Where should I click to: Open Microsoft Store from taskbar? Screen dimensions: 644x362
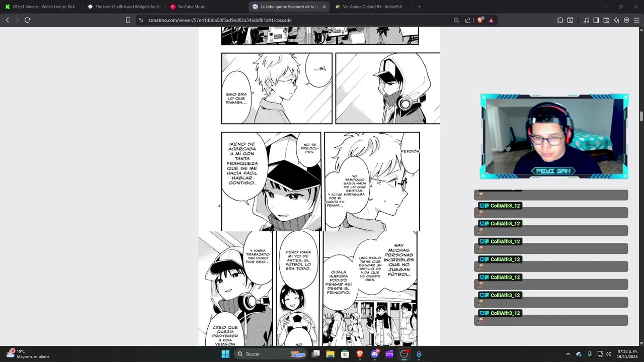[345, 354]
